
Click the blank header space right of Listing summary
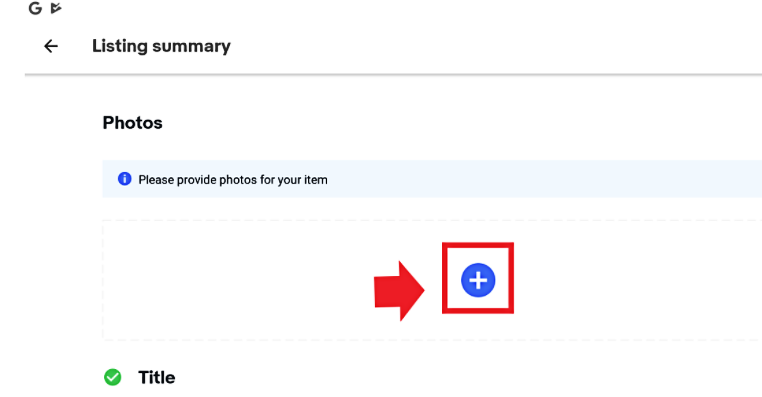coord(496,46)
